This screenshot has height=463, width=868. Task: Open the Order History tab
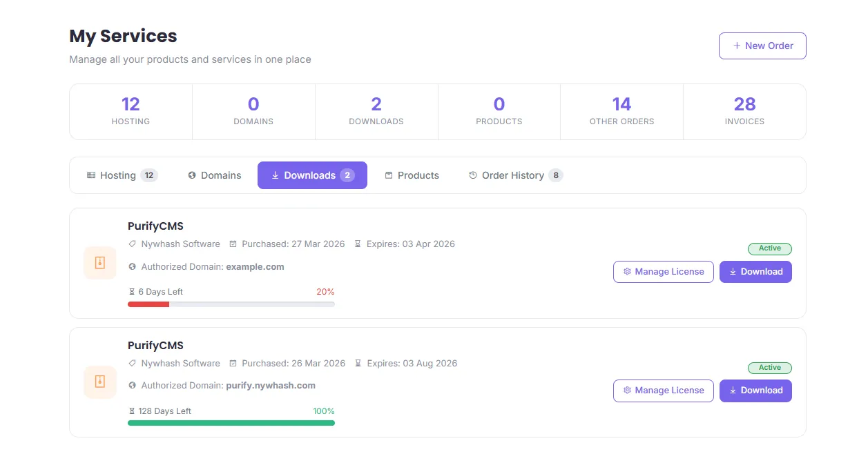click(x=515, y=175)
